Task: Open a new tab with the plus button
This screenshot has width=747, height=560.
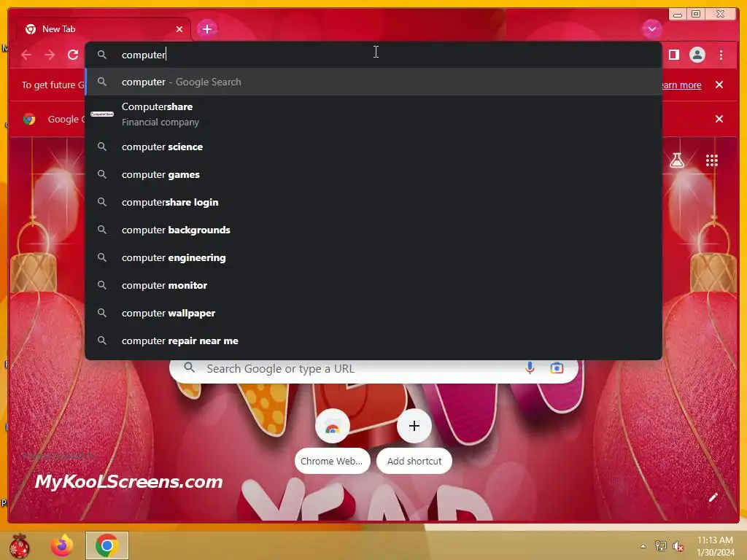Action: pyautogui.click(x=206, y=29)
